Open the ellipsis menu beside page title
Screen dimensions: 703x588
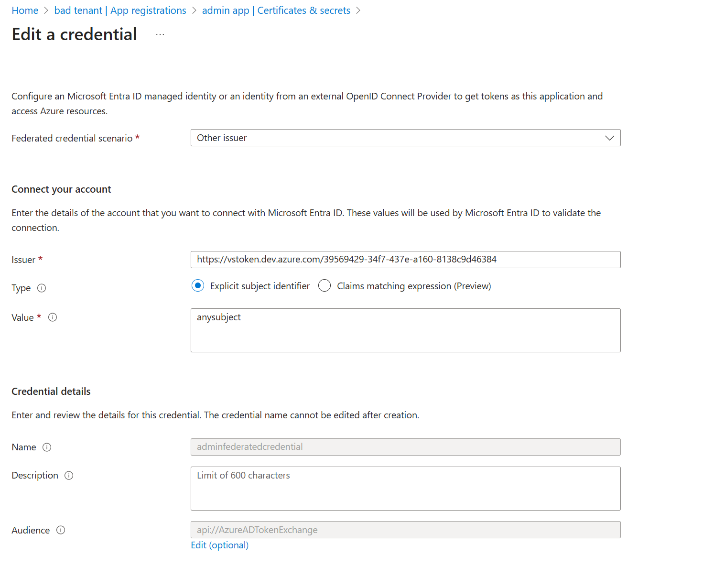click(160, 35)
